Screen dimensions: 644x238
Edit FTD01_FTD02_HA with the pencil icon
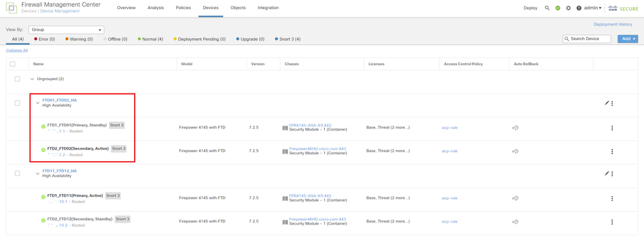click(x=607, y=103)
